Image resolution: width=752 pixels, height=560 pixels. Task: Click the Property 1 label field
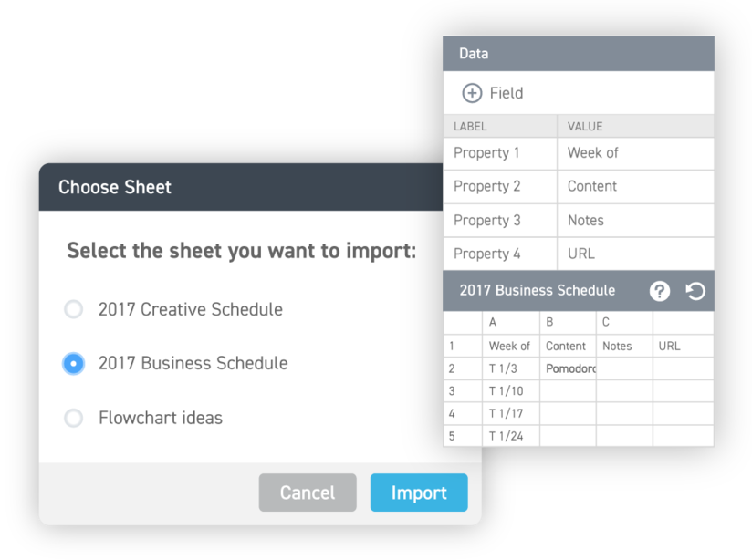click(x=500, y=153)
